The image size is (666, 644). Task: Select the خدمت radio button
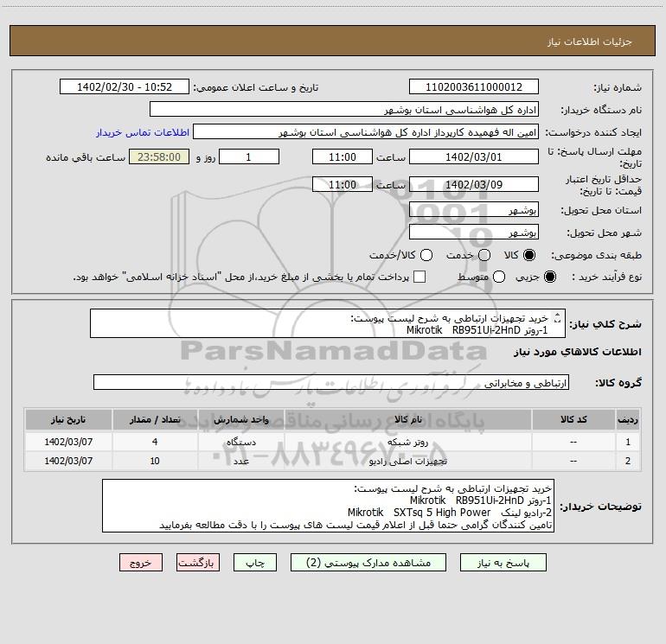[484, 255]
